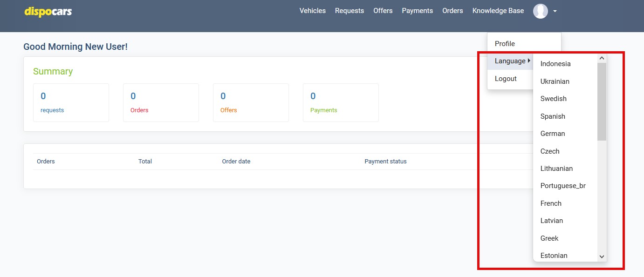
Task: Open the Offers nav link
Action: (383, 11)
